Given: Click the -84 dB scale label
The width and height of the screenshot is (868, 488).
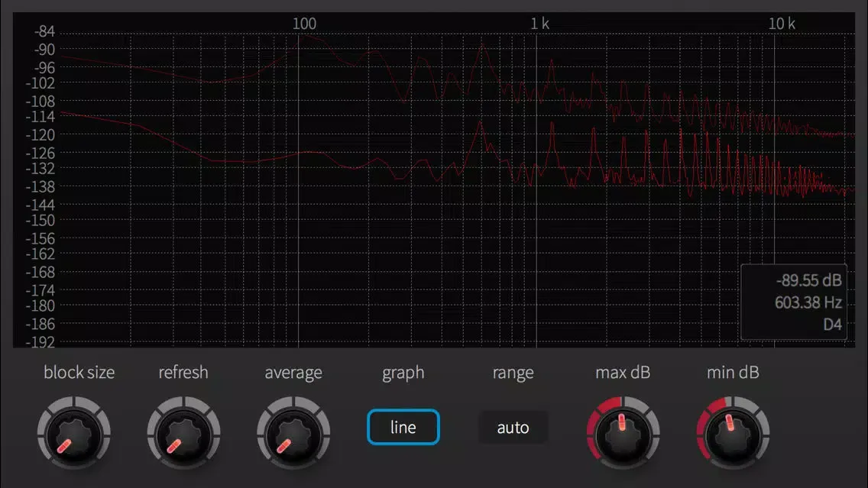Looking at the screenshot, I should (44, 31).
